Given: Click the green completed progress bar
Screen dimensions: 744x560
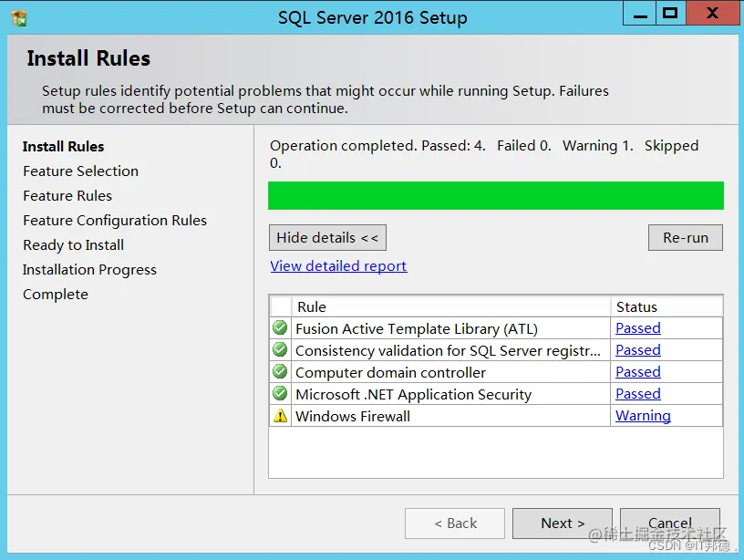Looking at the screenshot, I should [x=496, y=195].
